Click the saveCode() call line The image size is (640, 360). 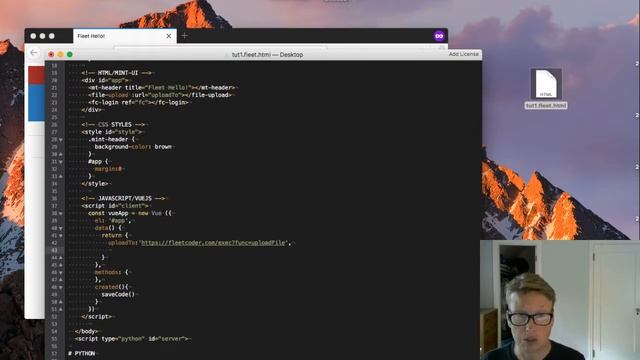click(x=118, y=294)
